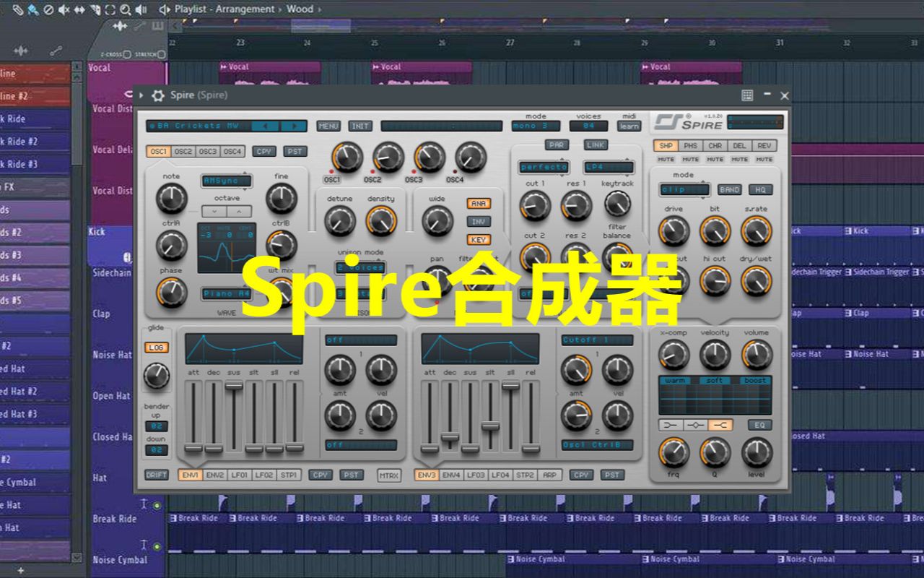Open the 'Piano A4' wave dropdown
This screenshot has width=924, height=578.
[226, 294]
